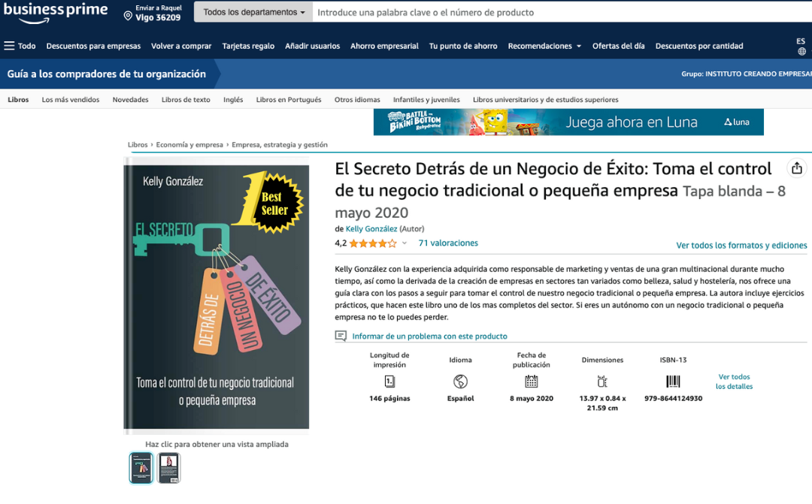Open the 71 valoraciones link
This screenshot has height=504, width=812.
pos(448,243)
